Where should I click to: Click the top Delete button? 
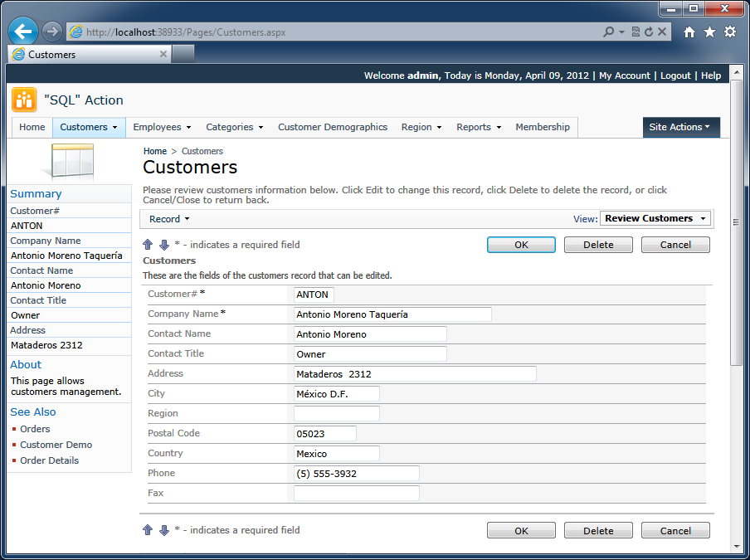coord(598,245)
